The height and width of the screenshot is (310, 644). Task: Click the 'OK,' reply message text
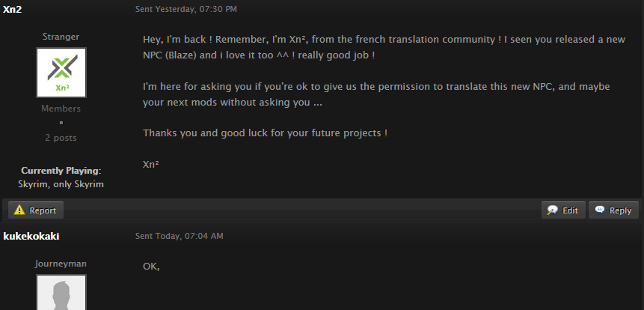[x=151, y=267]
